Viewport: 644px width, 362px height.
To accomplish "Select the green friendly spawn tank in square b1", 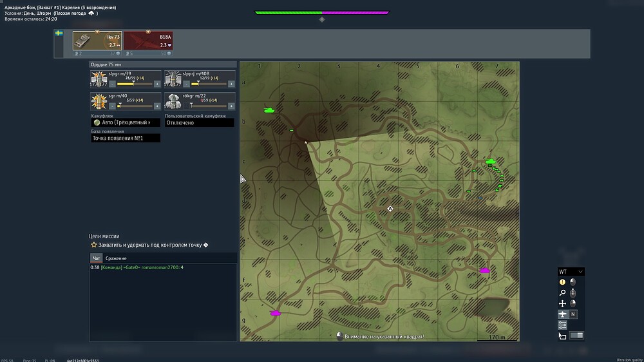I will (x=269, y=110).
